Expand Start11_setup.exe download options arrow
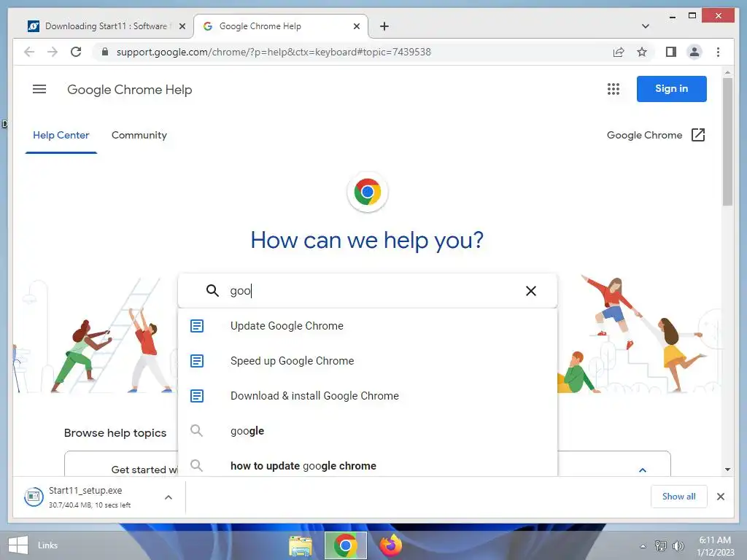The height and width of the screenshot is (560, 747). click(169, 497)
